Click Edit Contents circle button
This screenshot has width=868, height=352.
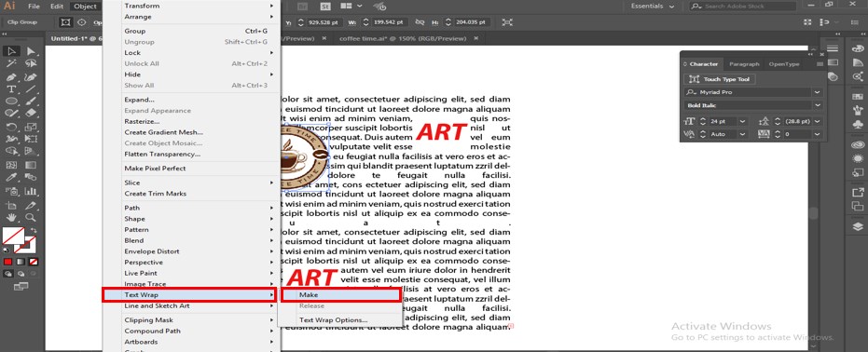pos(82,22)
